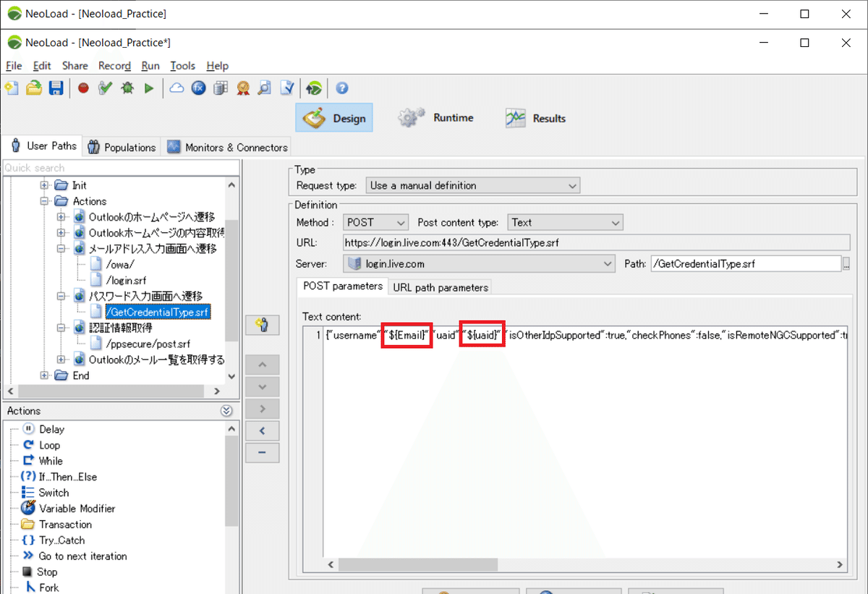Open the Post content type dropdown
The width and height of the screenshot is (868, 594).
(564, 223)
